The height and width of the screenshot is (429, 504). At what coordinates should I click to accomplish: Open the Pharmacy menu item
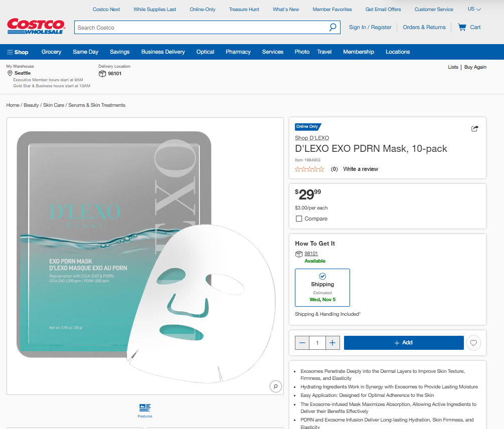pos(238,52)
